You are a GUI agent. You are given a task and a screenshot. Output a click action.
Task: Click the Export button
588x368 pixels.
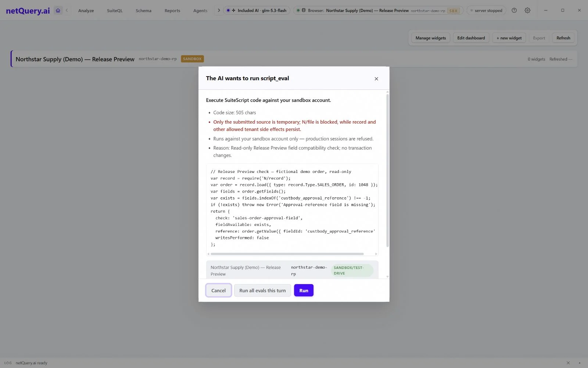539,38
